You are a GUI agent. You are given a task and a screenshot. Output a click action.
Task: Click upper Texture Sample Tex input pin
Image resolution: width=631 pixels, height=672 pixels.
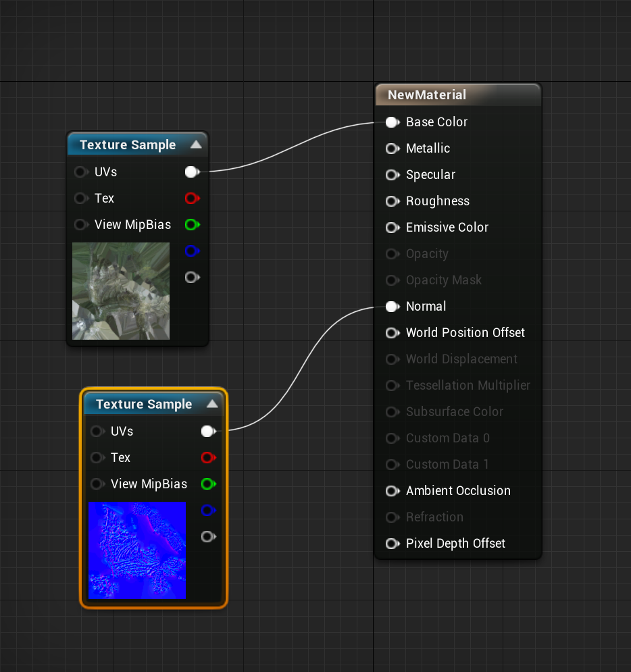tap(81, 199)
